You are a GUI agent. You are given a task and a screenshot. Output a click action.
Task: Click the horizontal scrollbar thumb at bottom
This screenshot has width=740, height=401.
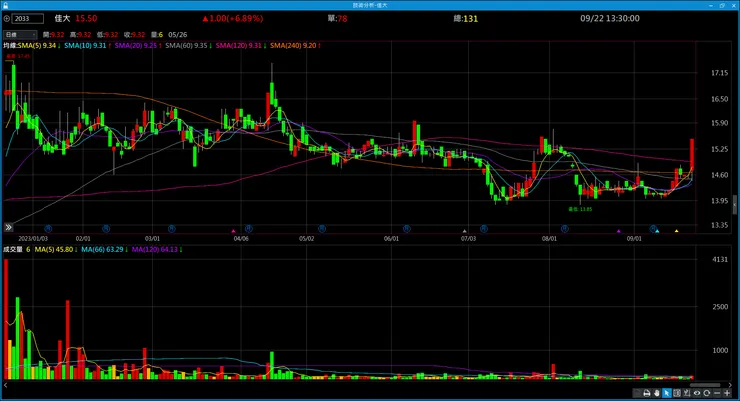pos(705,385)
